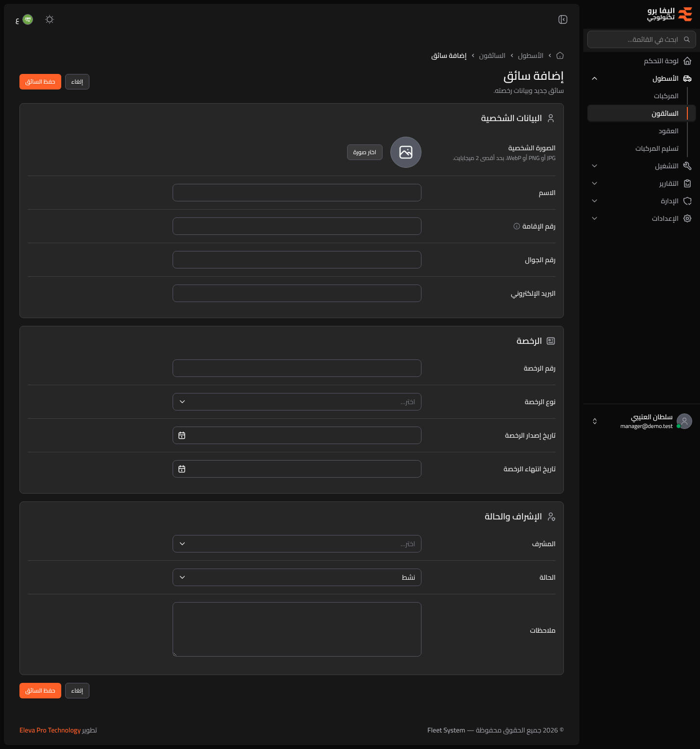Click the language flag icon
Screen dimensions: 700x749
coord(28,19)
